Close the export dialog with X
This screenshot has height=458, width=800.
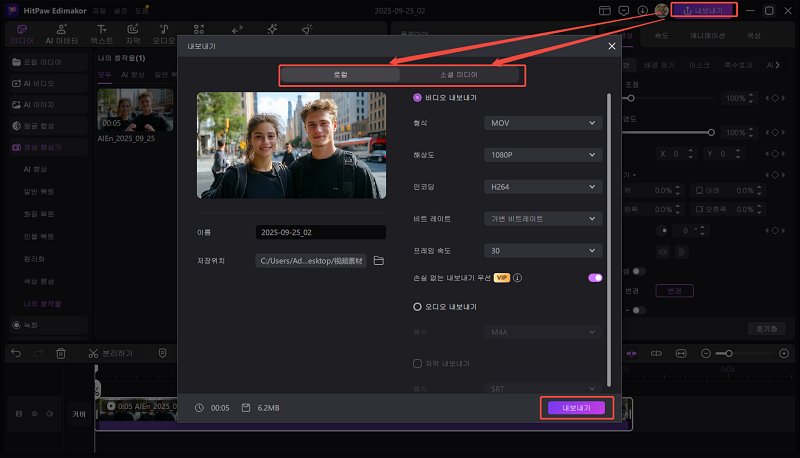click(x=612, y=46)
